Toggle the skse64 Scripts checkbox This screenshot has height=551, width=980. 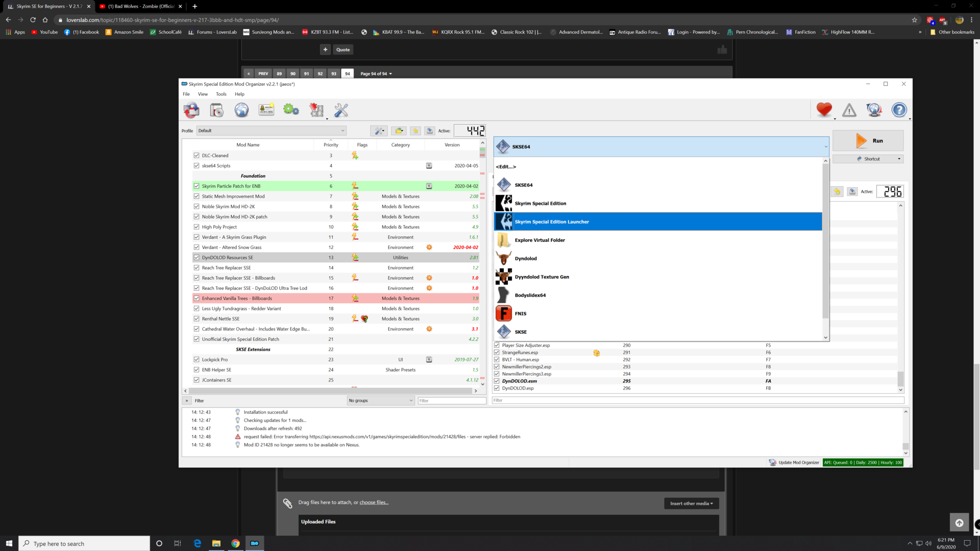(197, 166)
